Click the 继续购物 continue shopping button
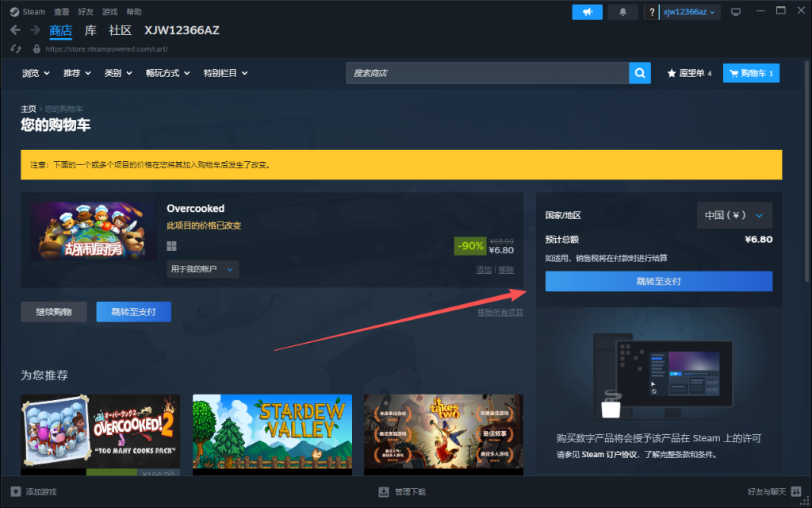 [x=54, y=312]
